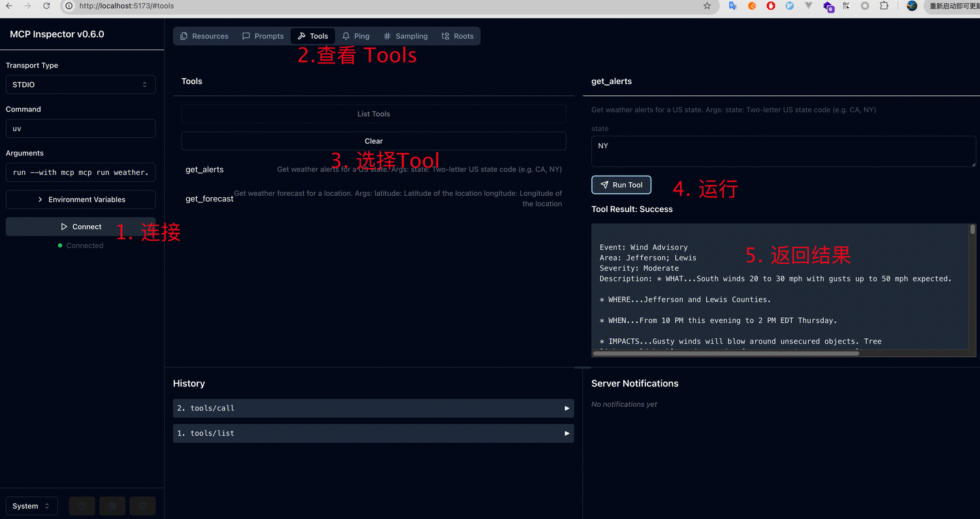The height and width of the screenshot is (519, 980).
Task: Click the help question-mark icon
Action: (82, 506)
